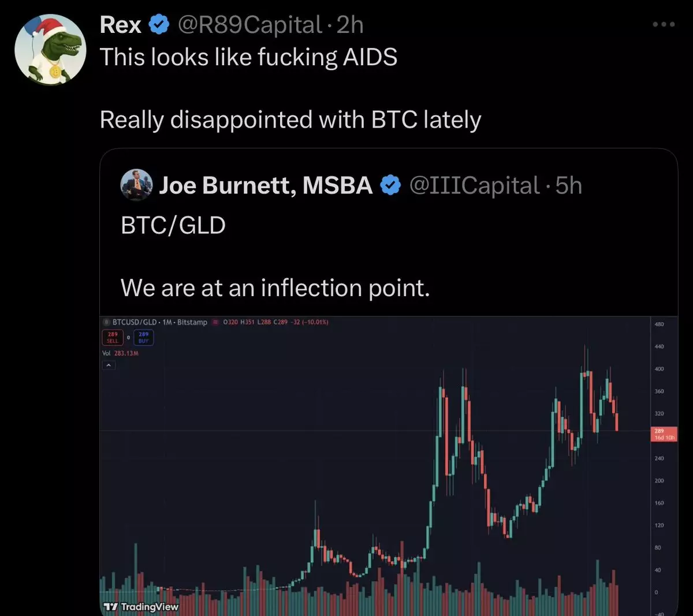Click the red 289 current price label
Viewport: 693px width, 616px height.
click(x=664, y=434)
